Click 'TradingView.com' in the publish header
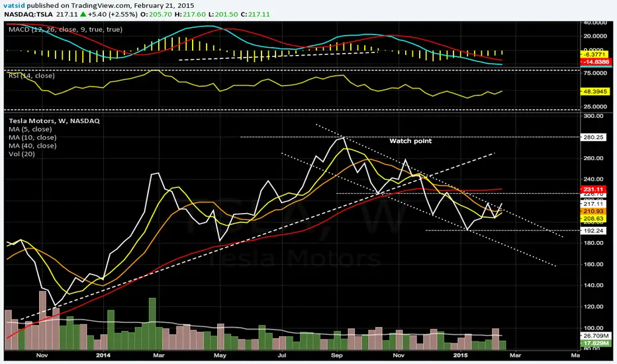Screen dimensions: 617x364 click(x=101, y=5)
